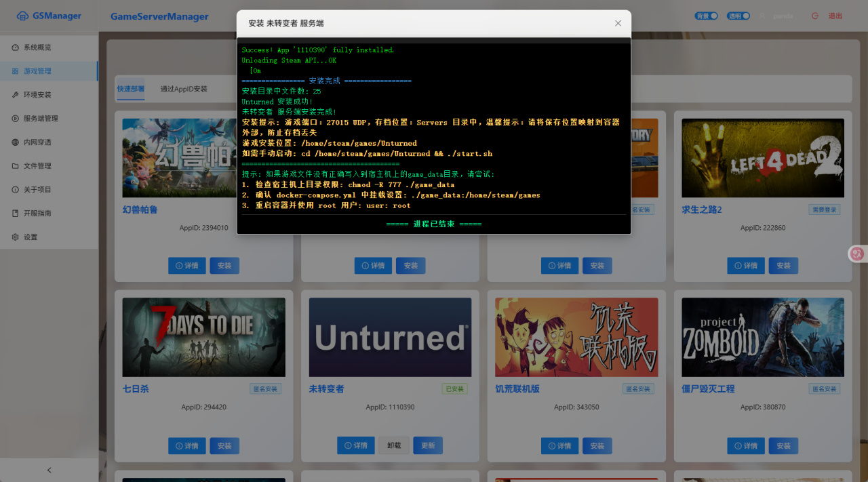Switch to the 快速部署 tab
868x482 pixels.
(x=130, y=89)
